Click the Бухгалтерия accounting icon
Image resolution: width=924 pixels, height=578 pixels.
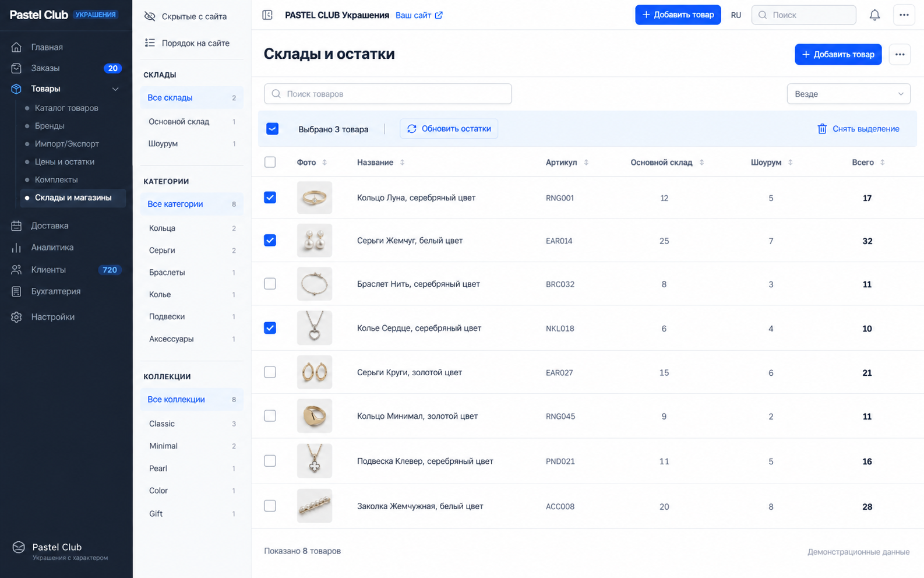[16, 291]
